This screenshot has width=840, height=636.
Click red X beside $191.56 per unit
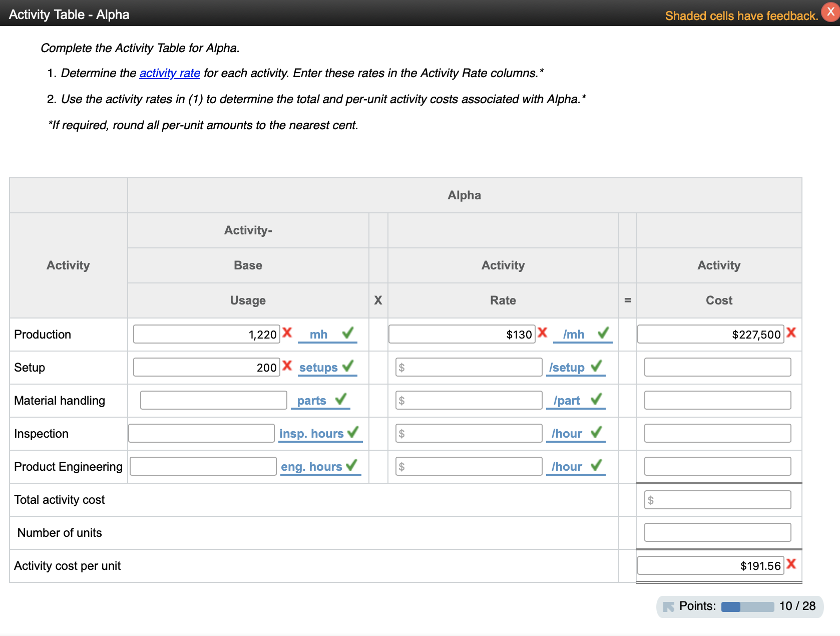791,564
